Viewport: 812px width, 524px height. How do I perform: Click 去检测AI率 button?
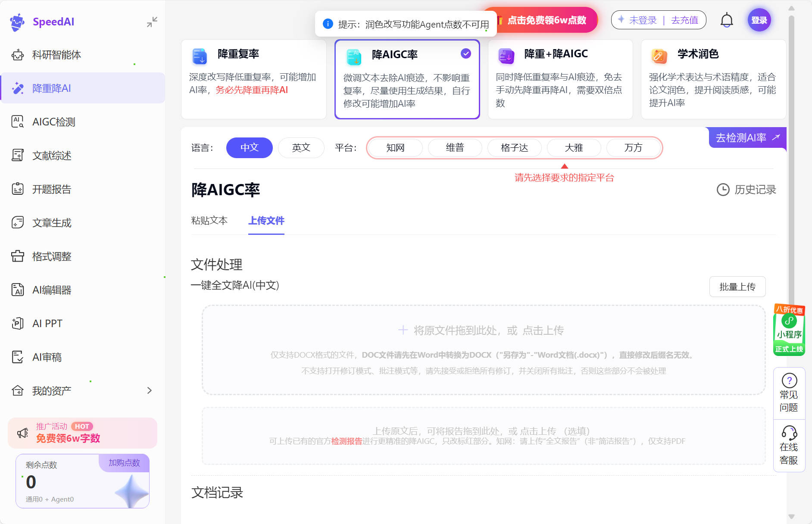(748, 138)
